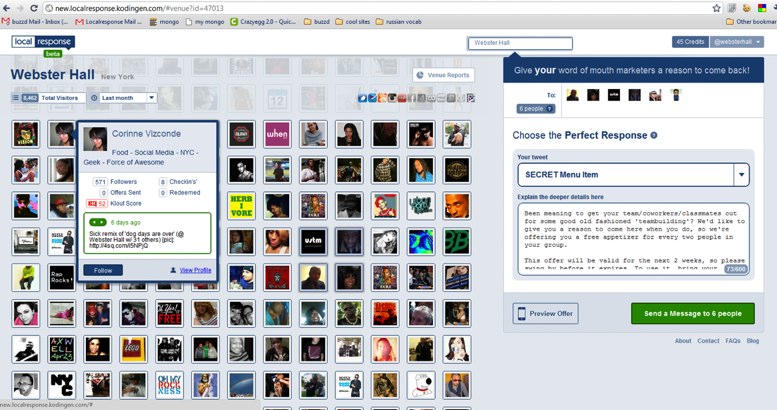Screen dimensions: 777x410
Task: Select the green BB visitor tile
Action: tap(457, 241)
